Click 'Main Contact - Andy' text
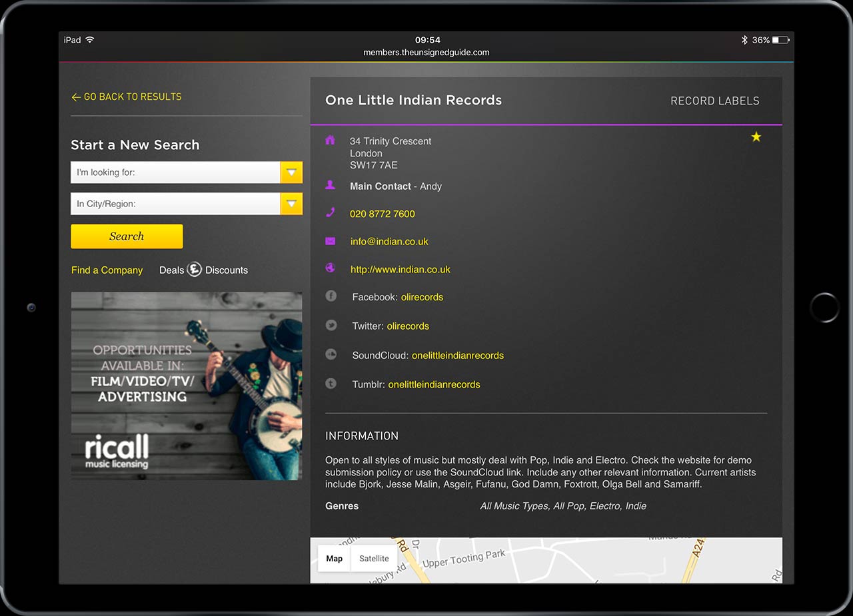The width and height of the screenshot is (853, 616). pyautogui.click(x=396, y=186)
